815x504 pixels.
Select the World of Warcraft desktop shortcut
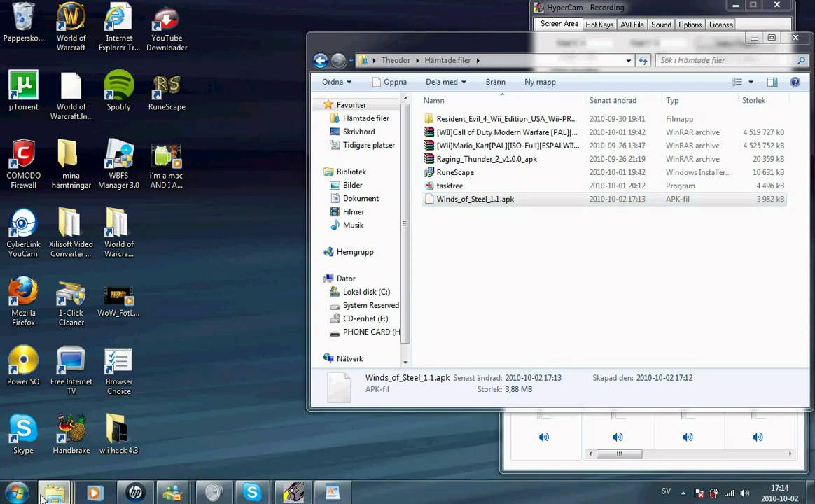(71, 26)
